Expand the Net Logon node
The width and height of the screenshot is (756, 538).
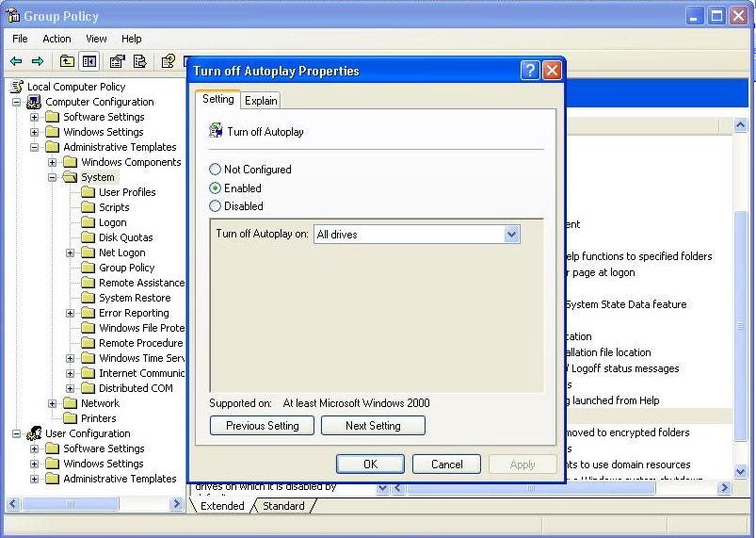70,253
